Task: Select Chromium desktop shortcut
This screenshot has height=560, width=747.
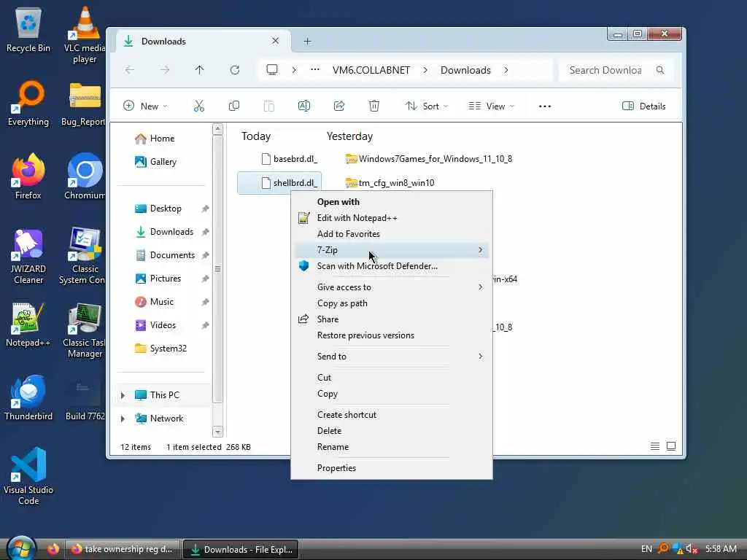Action: (85, 176)
